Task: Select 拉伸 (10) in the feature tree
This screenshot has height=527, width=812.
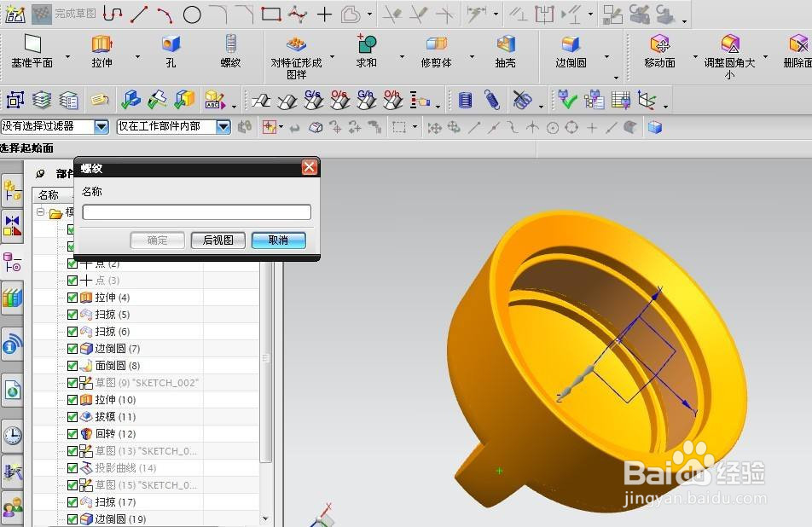Action: click(115, 400)
